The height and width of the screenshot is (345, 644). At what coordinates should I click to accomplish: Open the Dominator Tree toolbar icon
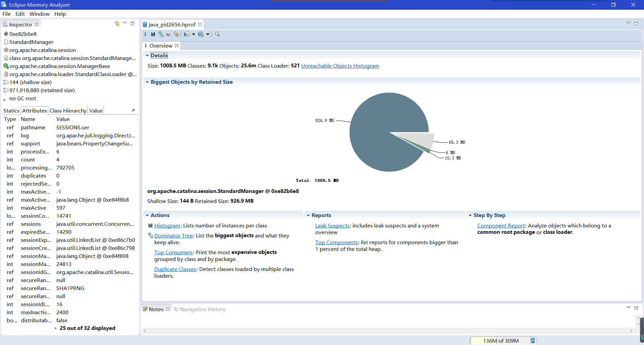(x=161, y=34)
